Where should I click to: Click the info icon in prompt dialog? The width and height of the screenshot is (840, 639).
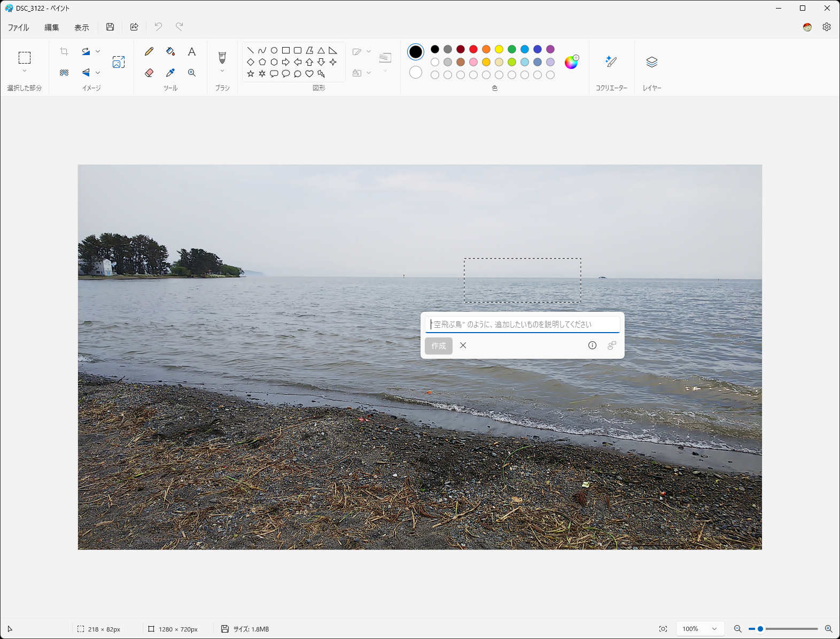coord(592,345)
